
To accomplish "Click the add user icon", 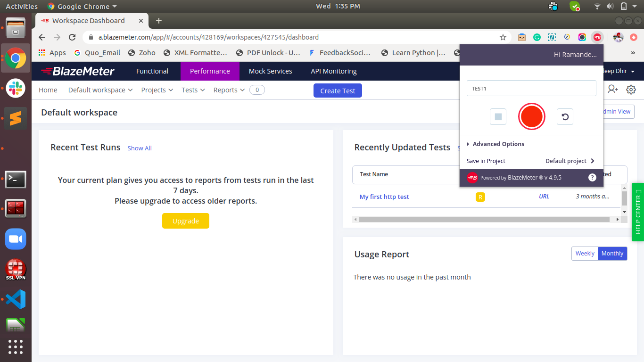I will tap(612, 89).
